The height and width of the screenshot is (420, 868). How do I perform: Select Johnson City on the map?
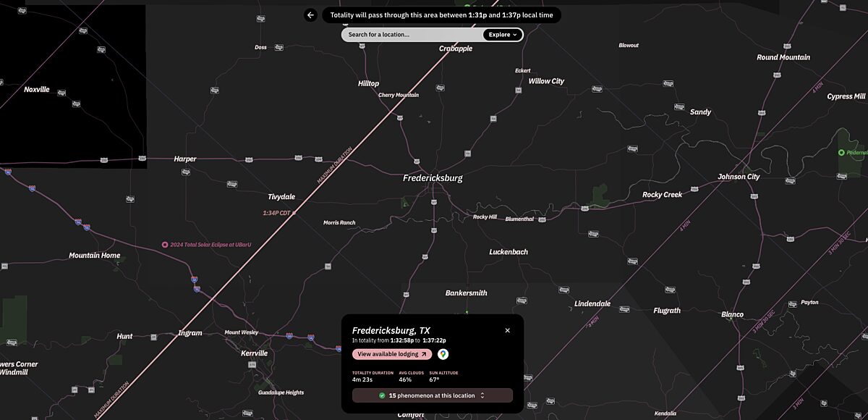tap(739, 177)
